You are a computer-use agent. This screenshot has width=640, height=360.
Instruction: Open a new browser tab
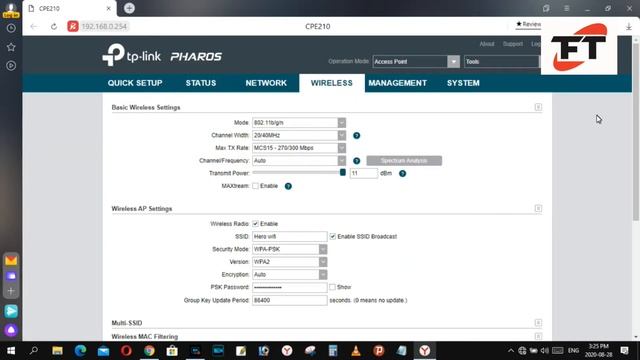coord(129,8)
